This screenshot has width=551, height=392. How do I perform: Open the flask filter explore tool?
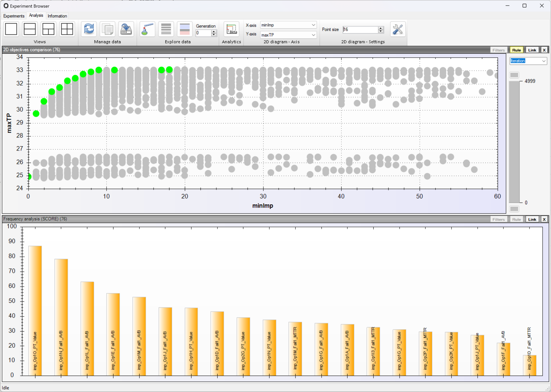tap(147, 29)
